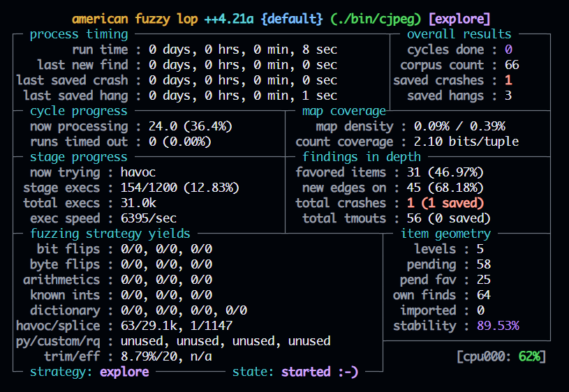Viewport: 569px width, 392px height.
Task: Click the pend fav value '25'
Action: pyautogui.click(x=484, y=280)
